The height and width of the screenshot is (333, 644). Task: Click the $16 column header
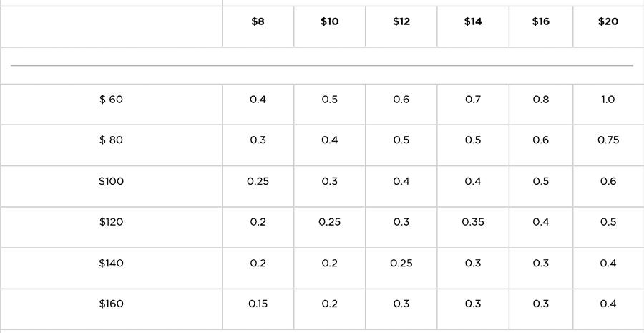pos(541,21)
